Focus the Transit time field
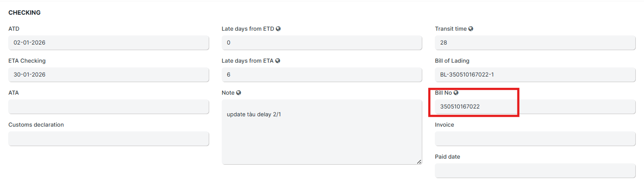Image resolution: width=644 pixels, height=185 pixels. click(535, 43)
